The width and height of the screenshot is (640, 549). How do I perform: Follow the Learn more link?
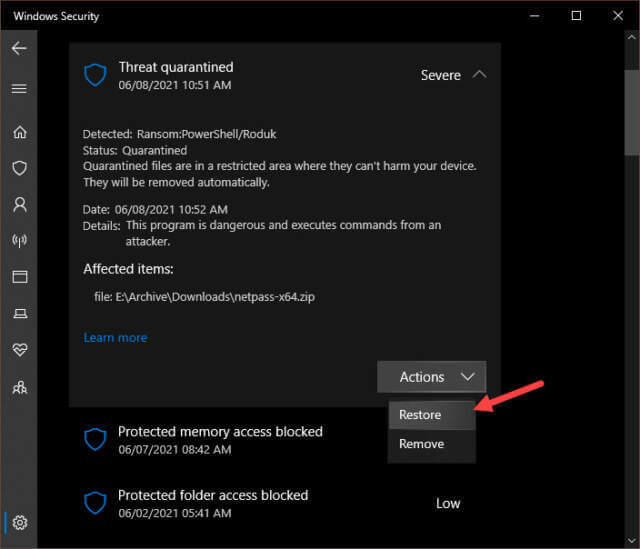(x=115, y=338)
